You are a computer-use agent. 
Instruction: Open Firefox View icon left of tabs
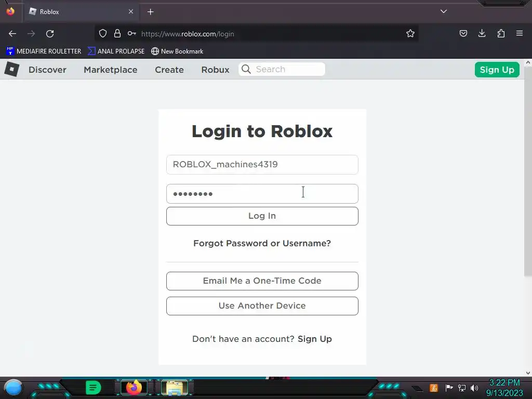point(10,11)
